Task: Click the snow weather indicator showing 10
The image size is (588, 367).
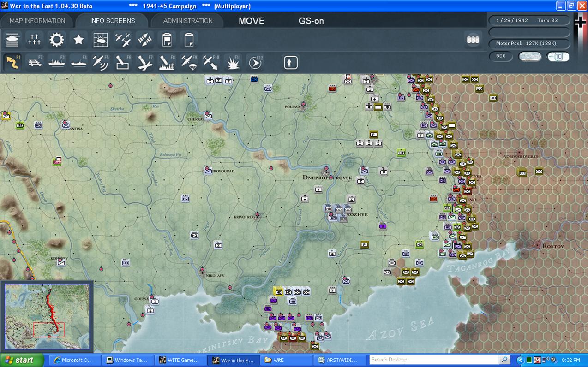Action: (558, 57)
